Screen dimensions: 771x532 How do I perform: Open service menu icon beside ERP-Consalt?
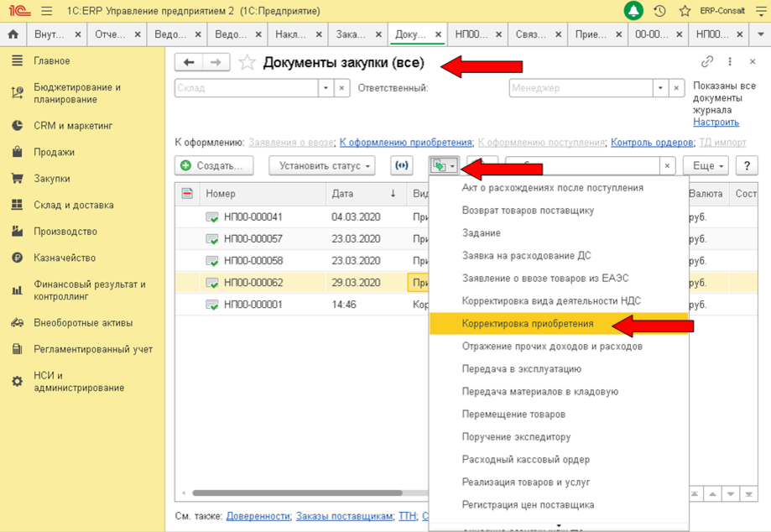(x=761, y=10)
